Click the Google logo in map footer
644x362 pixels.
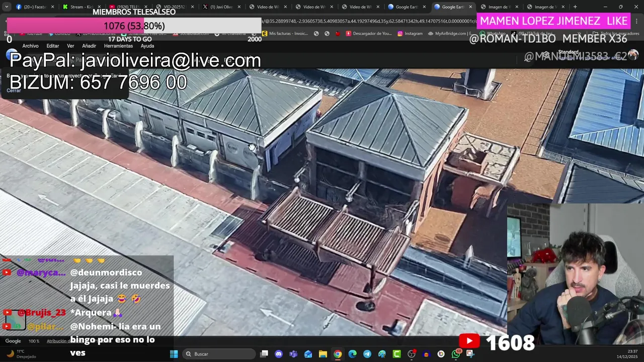pyautogui.click(x=13, y=341)
